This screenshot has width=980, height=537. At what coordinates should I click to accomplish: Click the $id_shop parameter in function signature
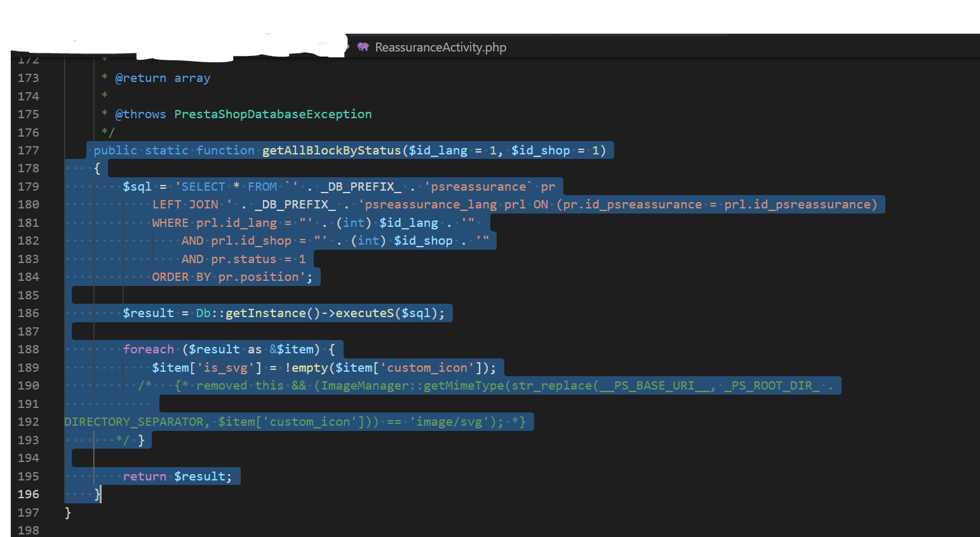coord(540,150)
